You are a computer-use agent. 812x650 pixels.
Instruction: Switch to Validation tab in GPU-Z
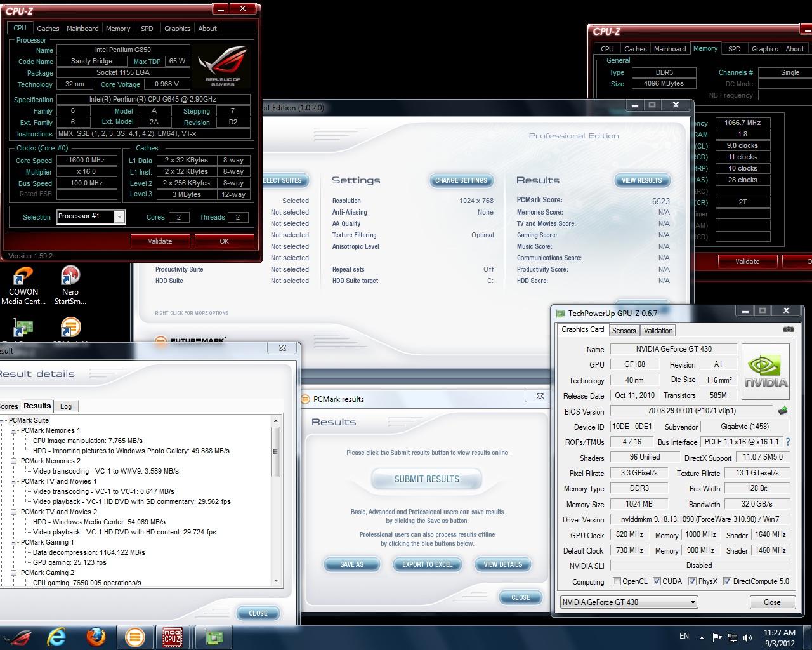(x=658, y=331)
